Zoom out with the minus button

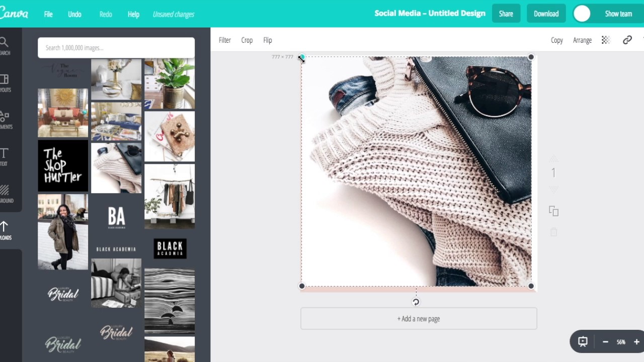(605, 342)
